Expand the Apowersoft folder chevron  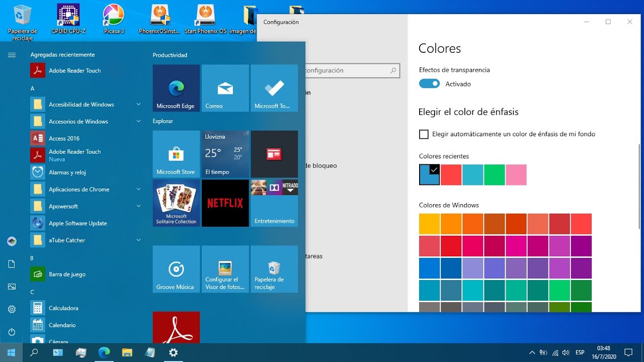pyautogui.click(x=138, y=207)
